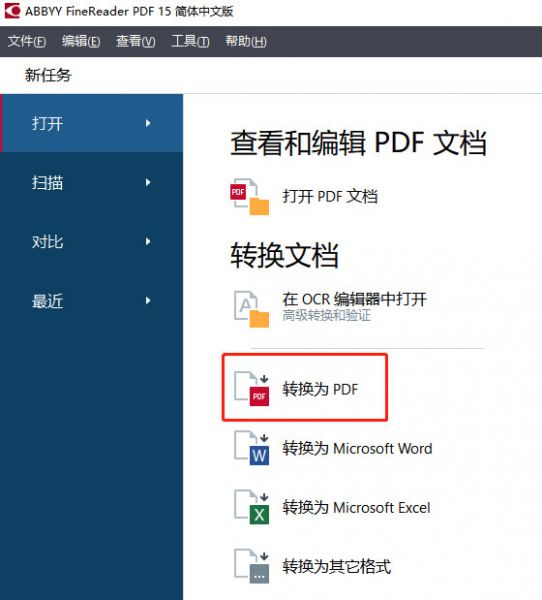
Task: Select the 最近 sidebar tab
Action: point(91,301)
